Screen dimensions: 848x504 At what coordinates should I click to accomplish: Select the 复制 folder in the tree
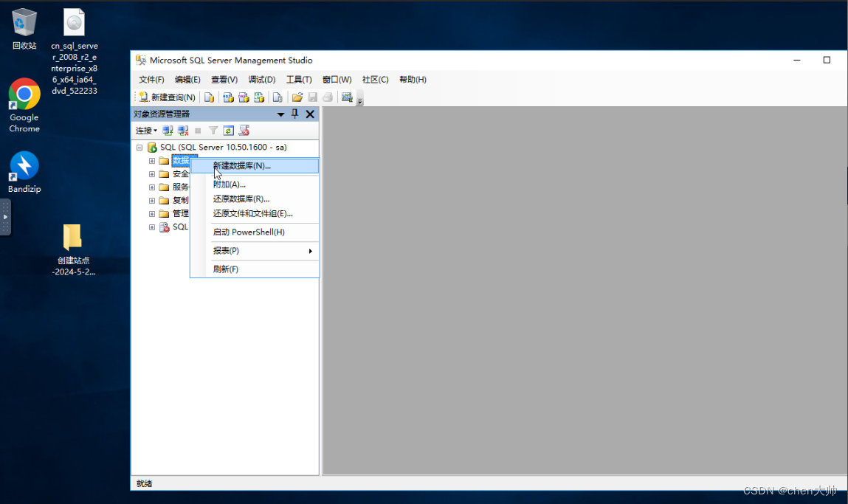click(181, 201)
